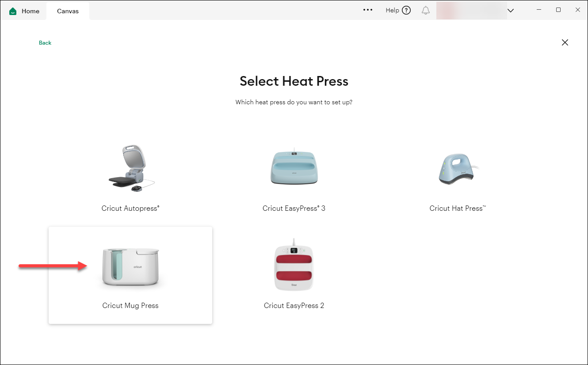Click the Back link
588x365 pixels.
point(45,42)
